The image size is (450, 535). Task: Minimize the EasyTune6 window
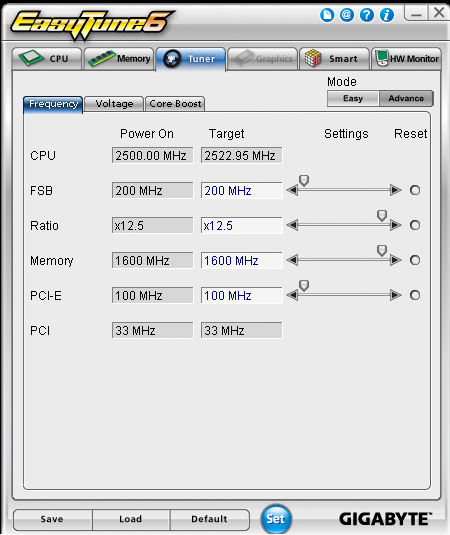pos(416,13)
